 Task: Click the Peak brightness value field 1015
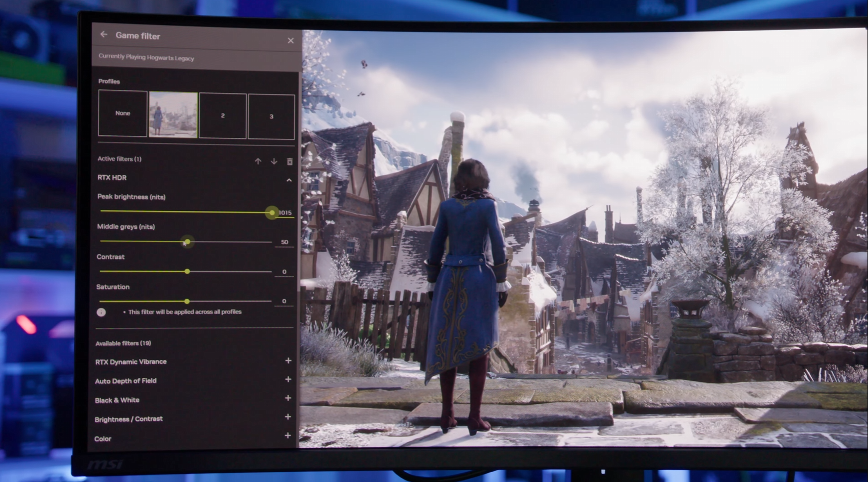click(285, 213)
